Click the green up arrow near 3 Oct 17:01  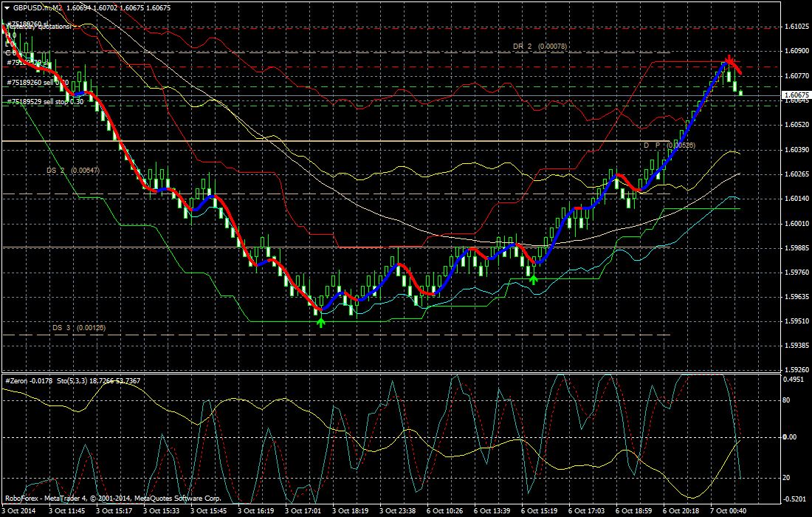(321, 323)
